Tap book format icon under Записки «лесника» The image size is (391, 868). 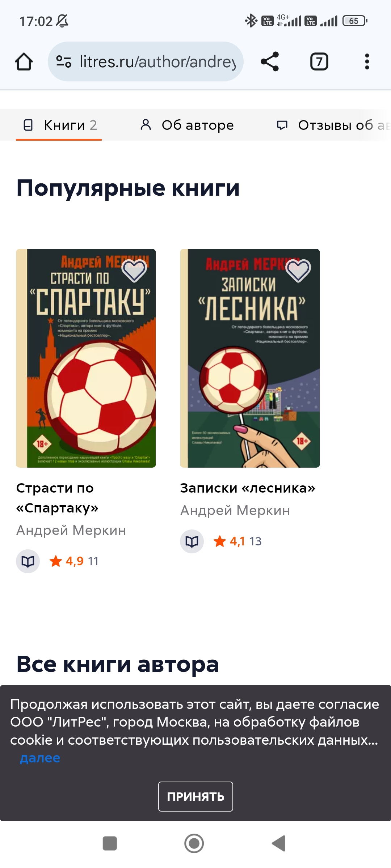[192, 541]
